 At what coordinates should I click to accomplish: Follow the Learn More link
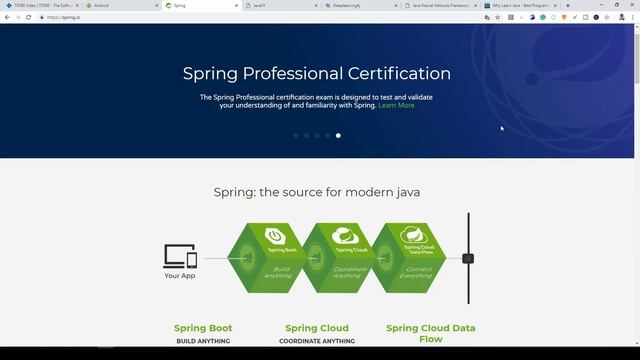tap(396, 105)
